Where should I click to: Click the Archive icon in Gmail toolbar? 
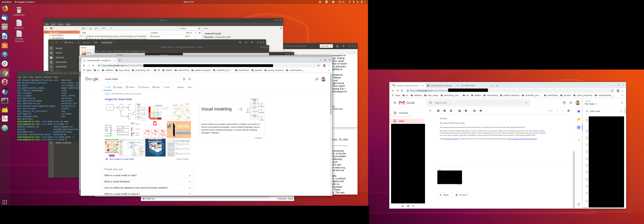(438, 111)
